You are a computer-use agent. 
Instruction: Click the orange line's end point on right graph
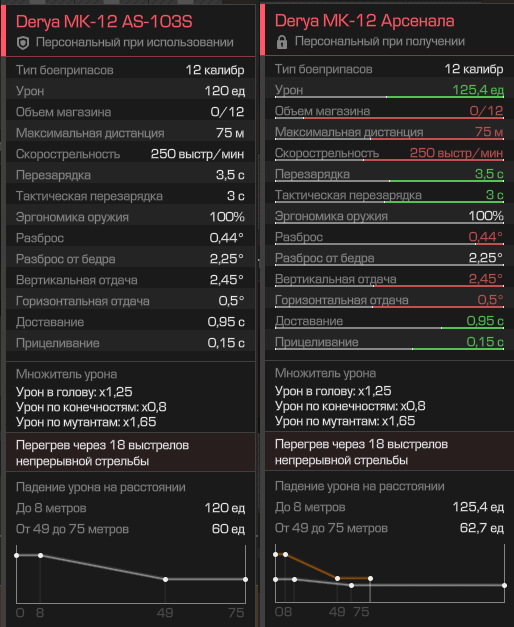370,579
